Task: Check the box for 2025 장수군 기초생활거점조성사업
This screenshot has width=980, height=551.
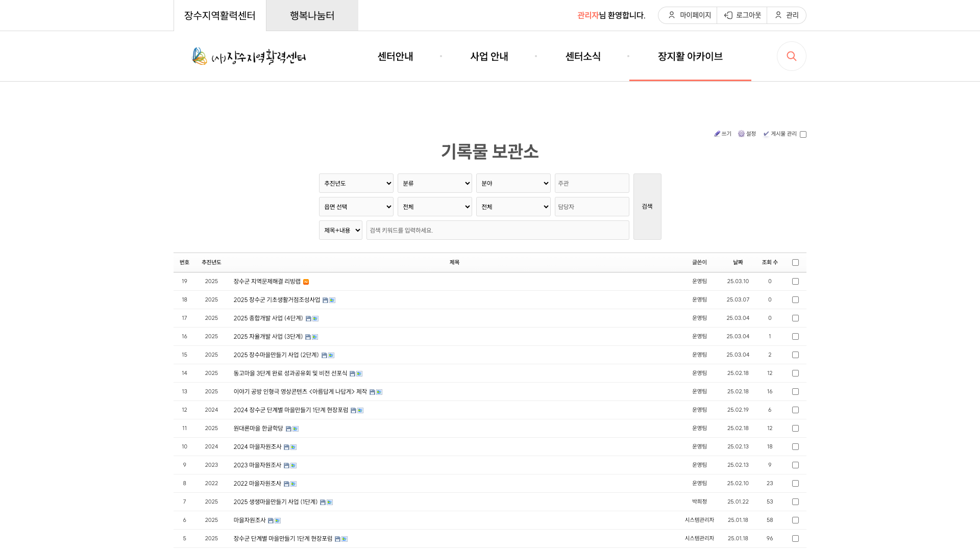Action: click(x=795, y=299)
